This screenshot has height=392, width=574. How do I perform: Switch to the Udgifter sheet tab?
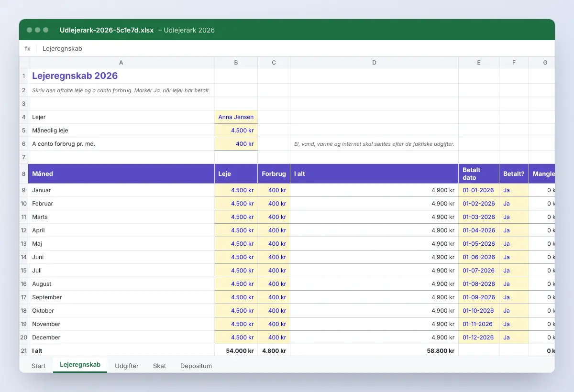coord(127,366)
